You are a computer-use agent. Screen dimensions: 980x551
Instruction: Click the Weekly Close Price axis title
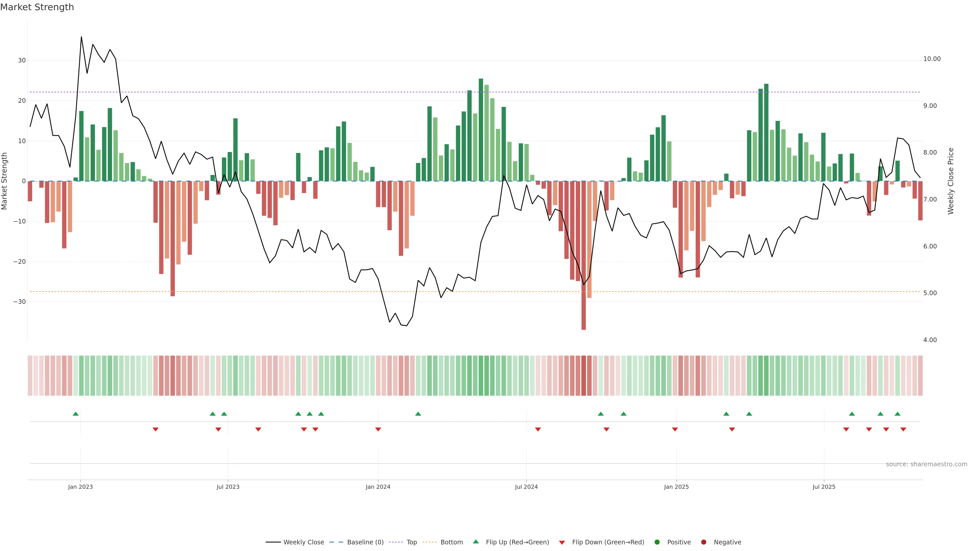[x=951, y=181]
